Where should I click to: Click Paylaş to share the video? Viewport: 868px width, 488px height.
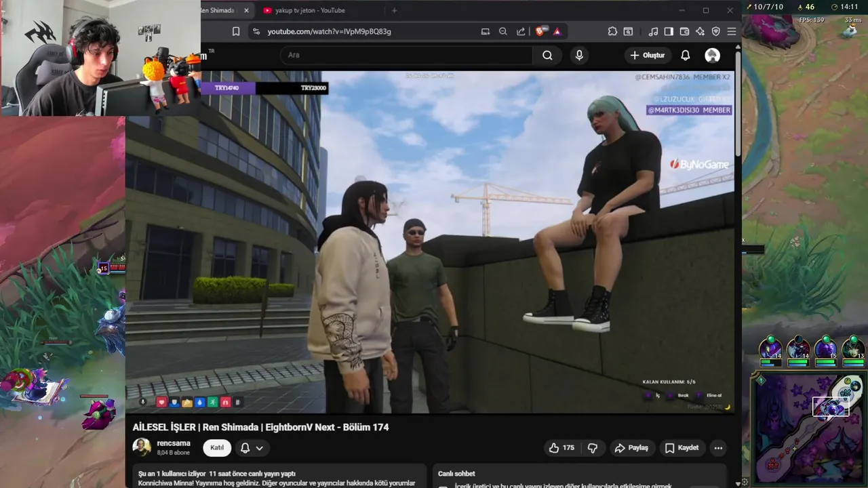point(631,448)
